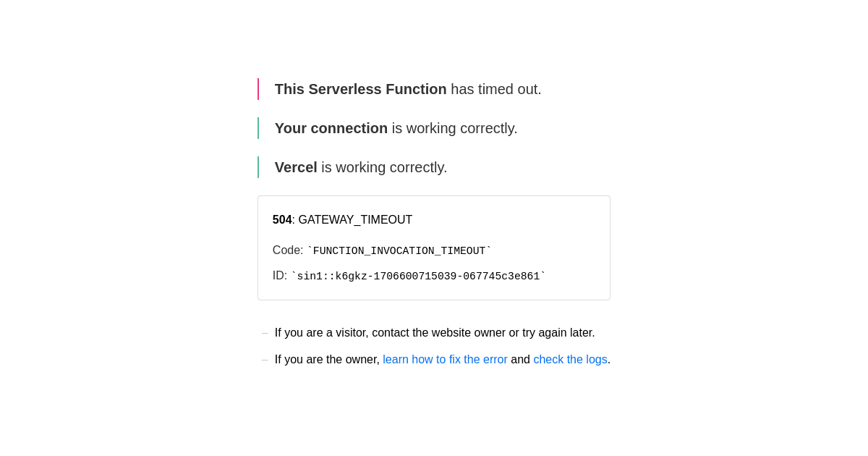
Task: Click the bold "504" error number
Action: click(x=282, y=220)
